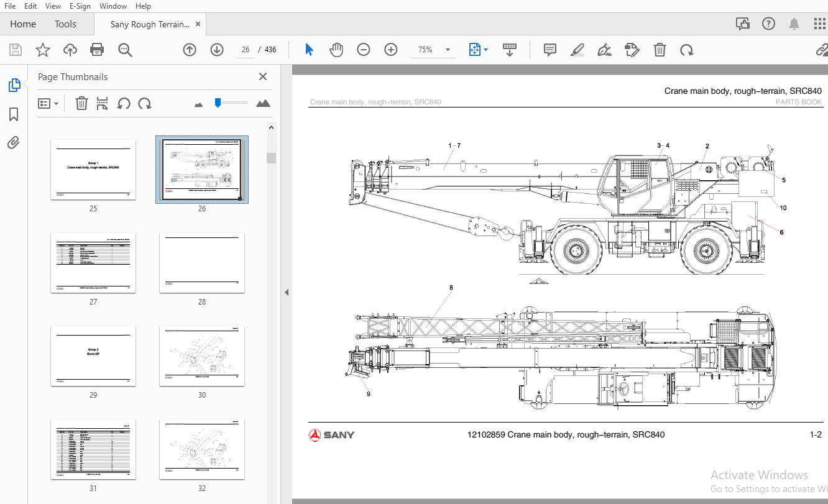
Task: Click the thumbnails panel scroll up arrow
Action: tap(271, 128)
